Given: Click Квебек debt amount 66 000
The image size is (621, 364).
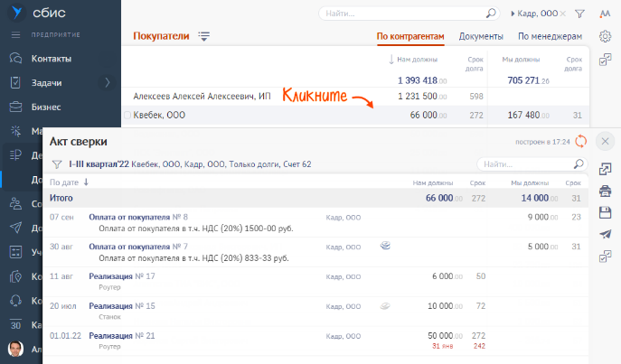Looking at the screenshot, I should [428, 115].
